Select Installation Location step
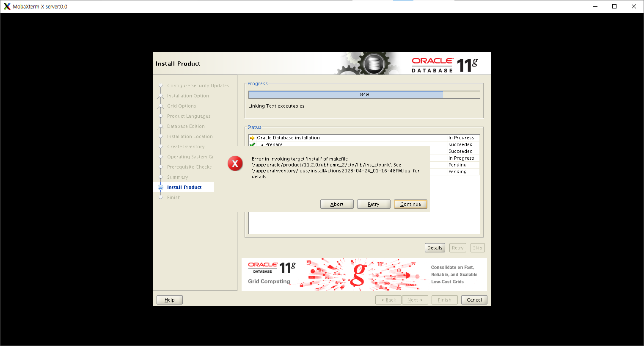This screenshot has width=644, height=346. tap(190, 136)
